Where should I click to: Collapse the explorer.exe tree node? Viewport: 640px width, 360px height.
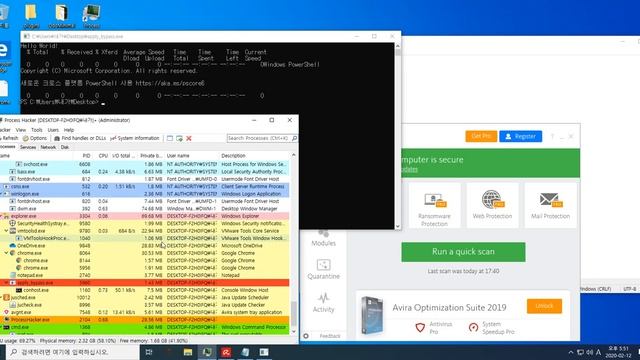(1, 216)
